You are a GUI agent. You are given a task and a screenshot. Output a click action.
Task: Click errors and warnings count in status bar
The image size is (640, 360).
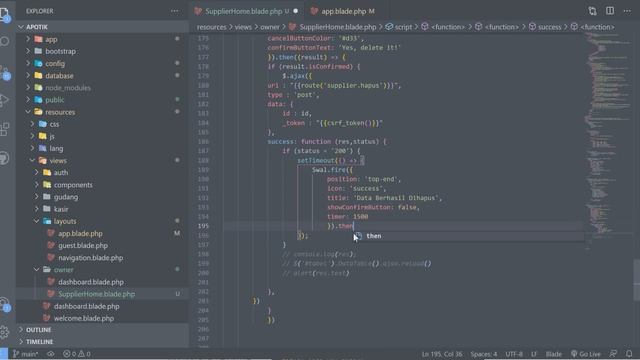click(x=77, y=354)
